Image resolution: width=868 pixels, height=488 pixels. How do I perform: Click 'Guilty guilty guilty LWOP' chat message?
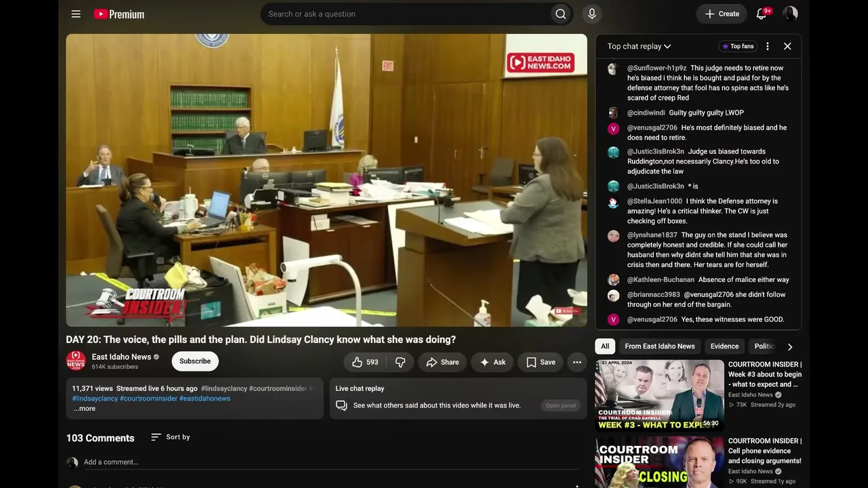tap(707, 113)
